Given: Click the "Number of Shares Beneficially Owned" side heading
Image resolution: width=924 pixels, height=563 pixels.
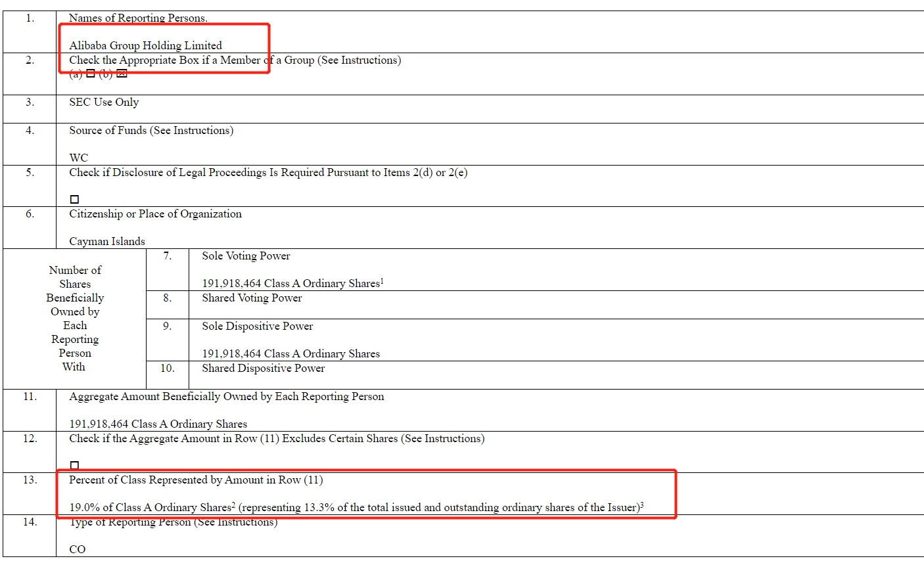Looking at the screenshot, I should click(75, 319).
